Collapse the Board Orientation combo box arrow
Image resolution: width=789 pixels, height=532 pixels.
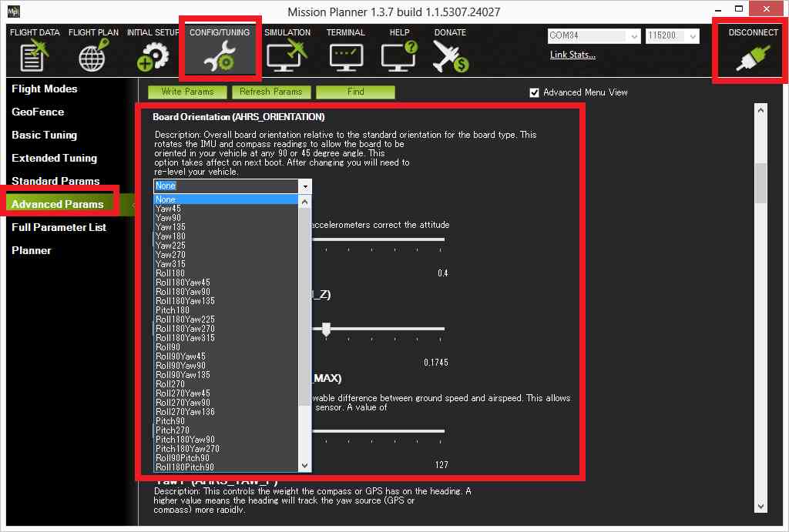click(306, 186)
